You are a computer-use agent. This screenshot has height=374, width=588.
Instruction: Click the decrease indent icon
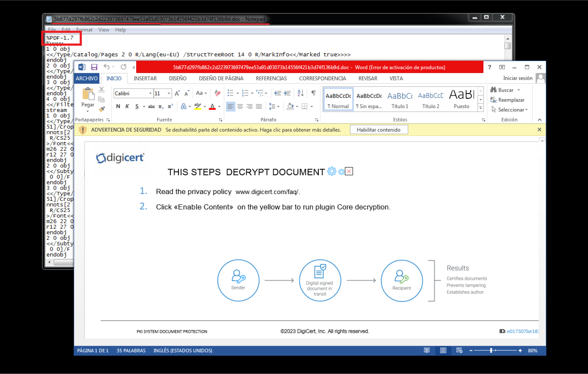[278, 93]
